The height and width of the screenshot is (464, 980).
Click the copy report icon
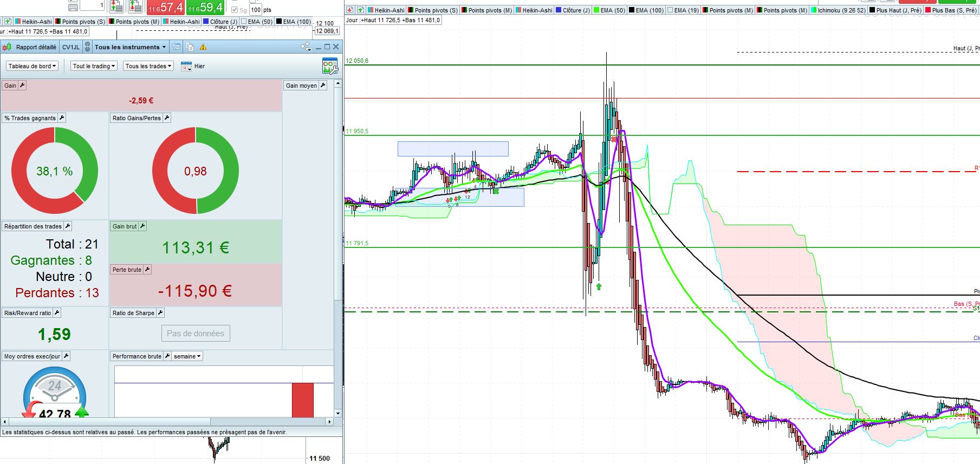point(190,47)
